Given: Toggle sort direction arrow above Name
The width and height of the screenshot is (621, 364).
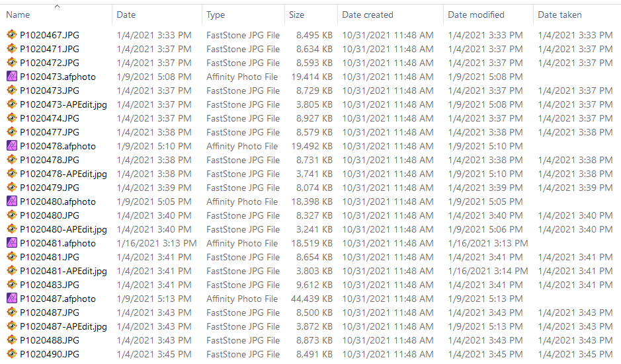Looking at the screenshot, I should point(57,7).
